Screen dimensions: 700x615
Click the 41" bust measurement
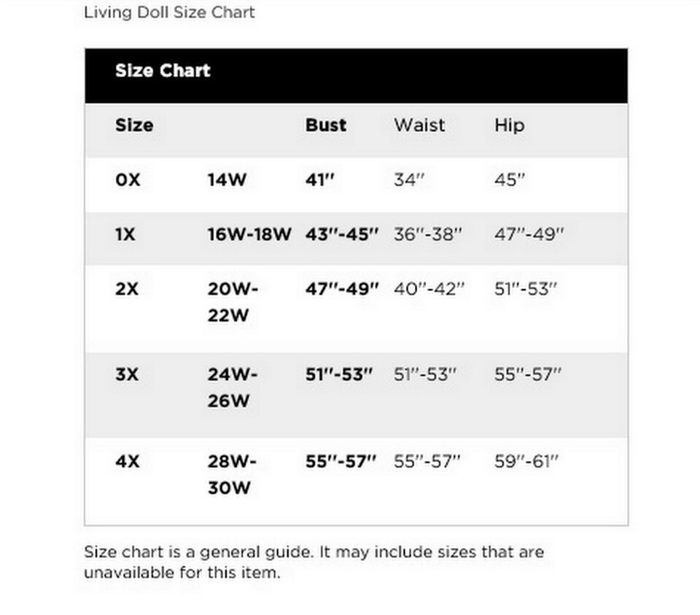coord(320,179)
